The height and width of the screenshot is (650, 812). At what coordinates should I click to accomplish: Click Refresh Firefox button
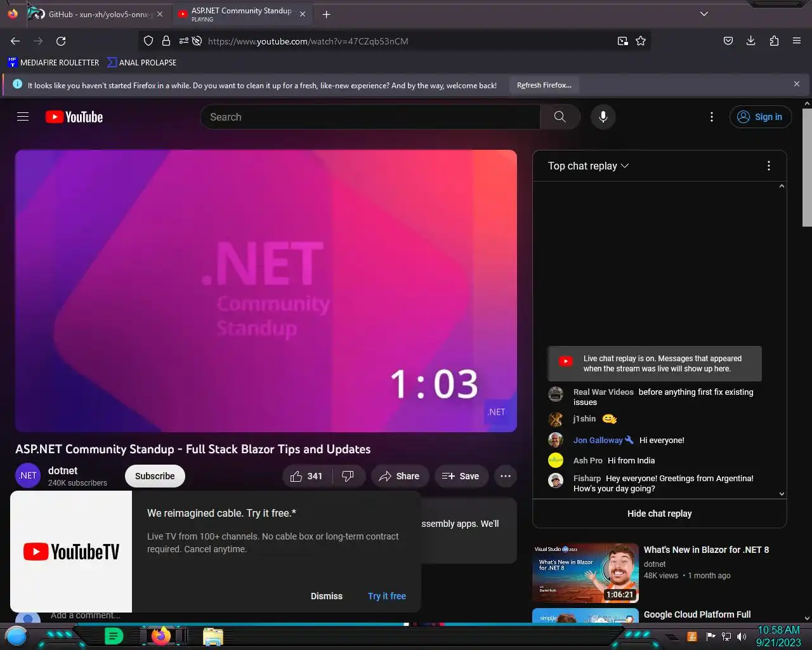coord(544,85)
